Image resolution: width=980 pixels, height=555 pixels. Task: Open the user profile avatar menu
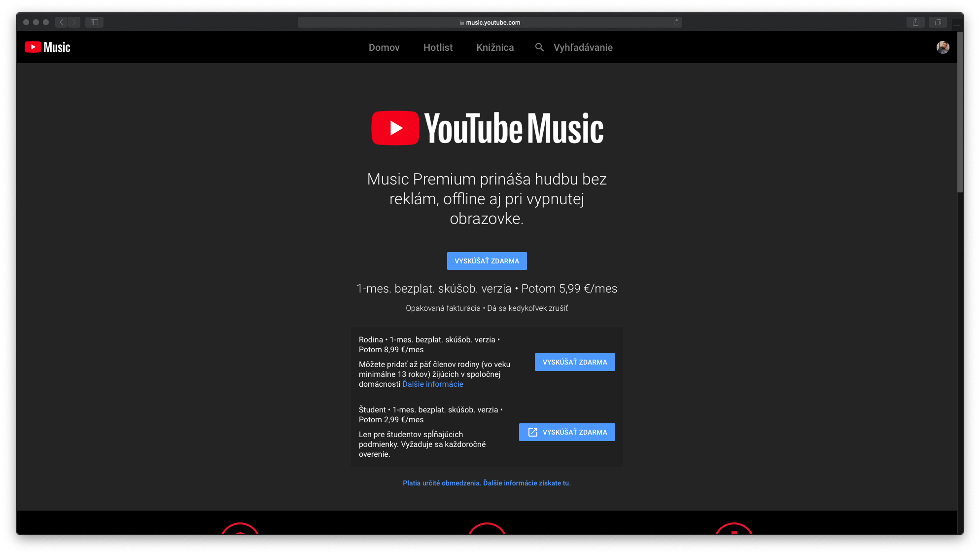point(943,47)
